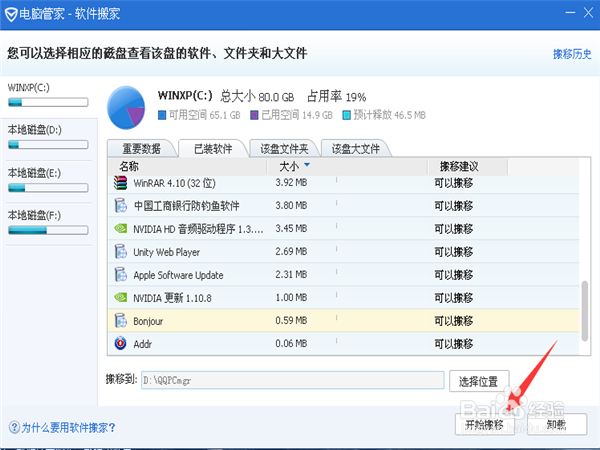Viewport: 600px width, 450px height.
Task: Open the 该盘文件夹 tab
Action: pyautogui.click(x=284, y=148)
